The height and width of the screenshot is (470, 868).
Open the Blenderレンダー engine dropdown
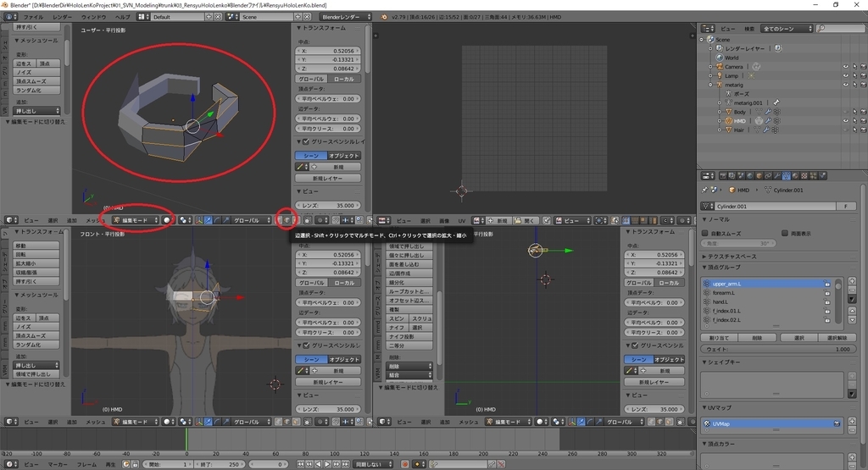pyautogui.click(x=345, y=17)
